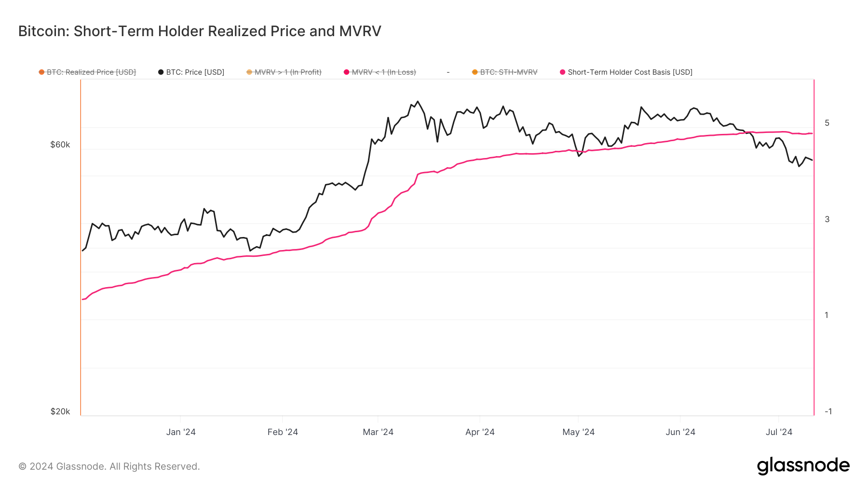This screenshot has height=488, width=868.
Task: Toggle Short-Term Holder Cost Basis legend entry
Action: [626, 72]
